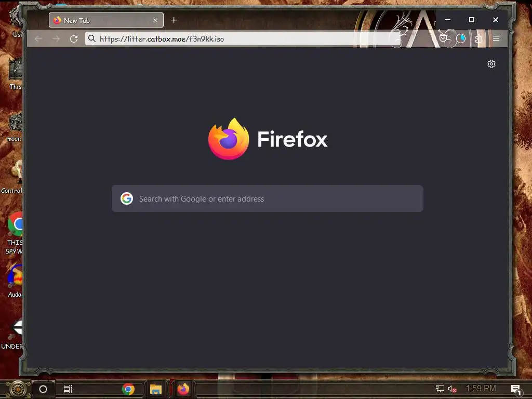Viewport: 532px width, 399px height.
Task: Close the Firefox window
Action: click(495, 20)
